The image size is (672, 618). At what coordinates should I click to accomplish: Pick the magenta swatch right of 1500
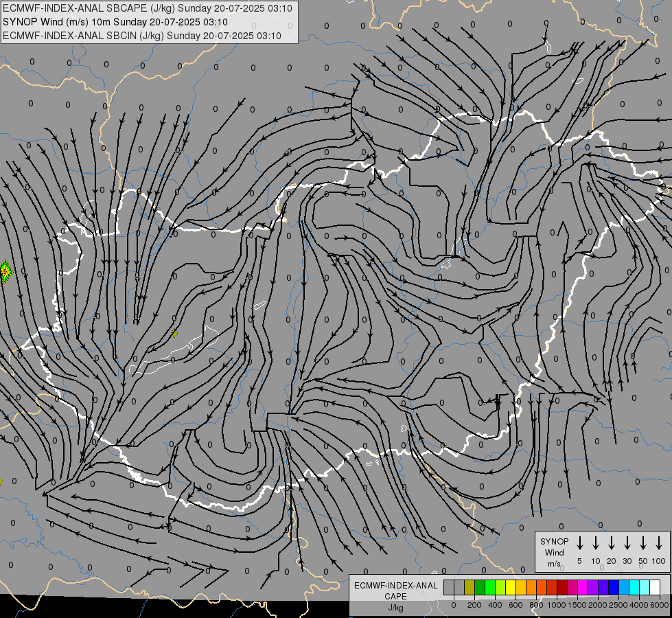click(x=583, y=587)
